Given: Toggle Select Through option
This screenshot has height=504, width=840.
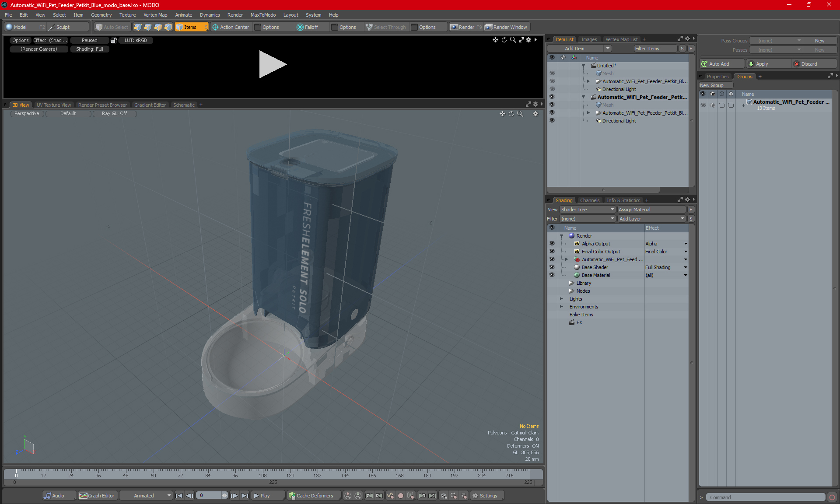Looking at the screenshot, I should coord(386,27).
